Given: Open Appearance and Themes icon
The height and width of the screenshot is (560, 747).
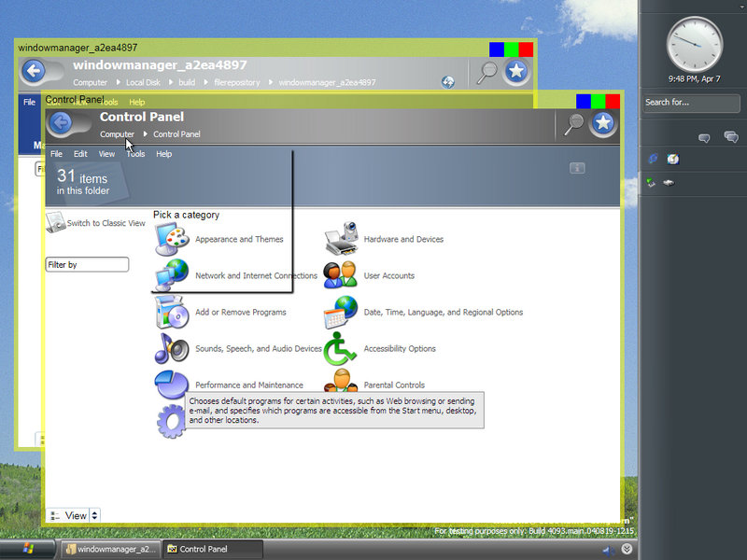Looking at the screenshot, I should click(x=172, y=239).
